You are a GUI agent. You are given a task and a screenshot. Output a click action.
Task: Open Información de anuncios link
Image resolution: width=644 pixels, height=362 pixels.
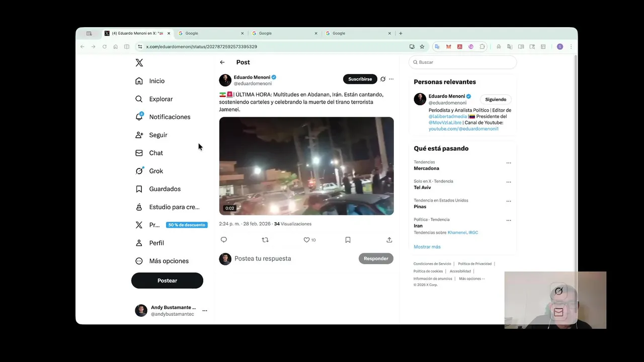tap(433, 279)
